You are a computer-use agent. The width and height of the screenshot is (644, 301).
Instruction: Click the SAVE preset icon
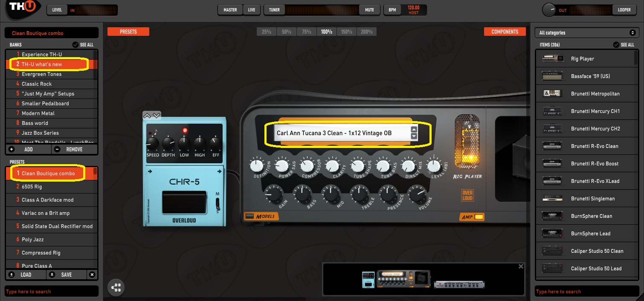(52, 275)
